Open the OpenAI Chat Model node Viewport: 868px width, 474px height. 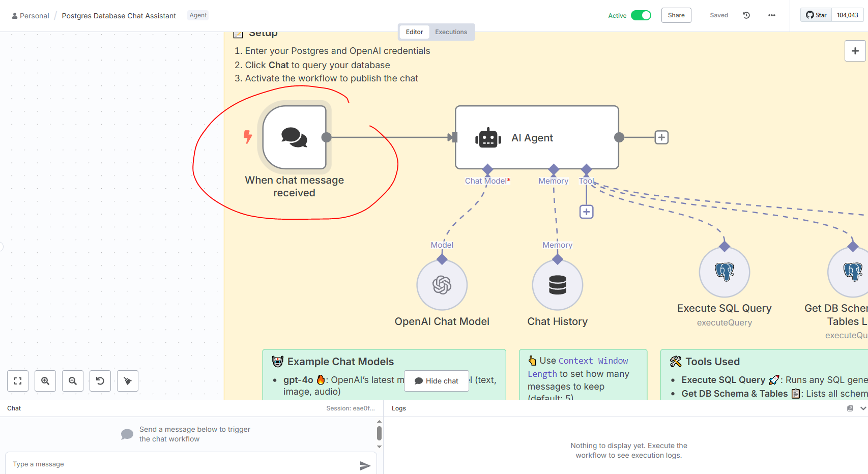[441, 285]
